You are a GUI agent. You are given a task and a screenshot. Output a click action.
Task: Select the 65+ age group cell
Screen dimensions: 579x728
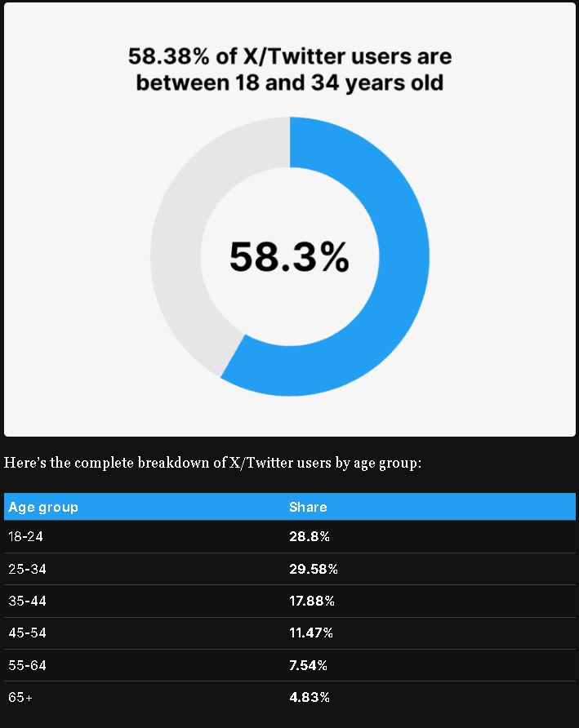pyautogui.click(x=20, y=697)
